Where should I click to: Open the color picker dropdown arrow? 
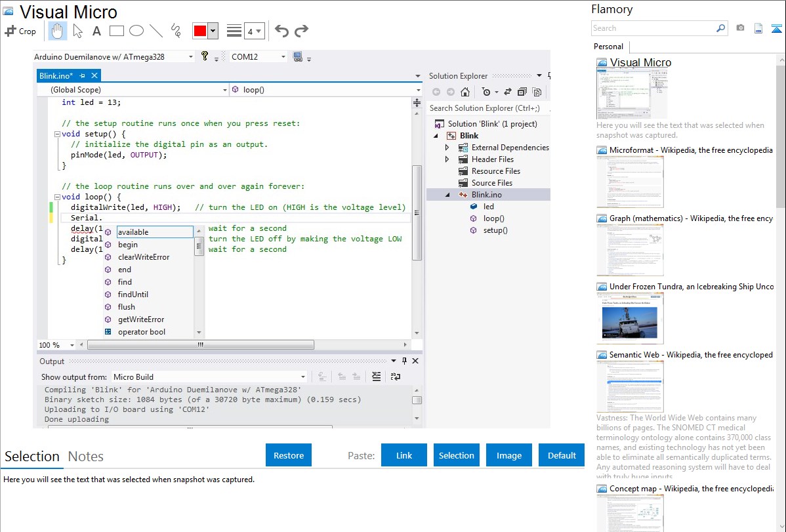[x=213, y=31]
